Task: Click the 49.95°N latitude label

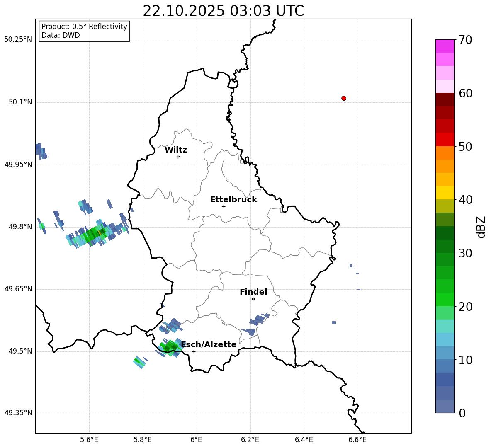Action: (18, 165)
